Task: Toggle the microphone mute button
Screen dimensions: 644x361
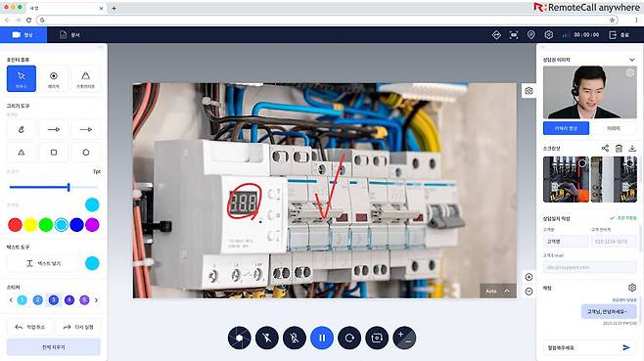Action: (x=295, y=338)
